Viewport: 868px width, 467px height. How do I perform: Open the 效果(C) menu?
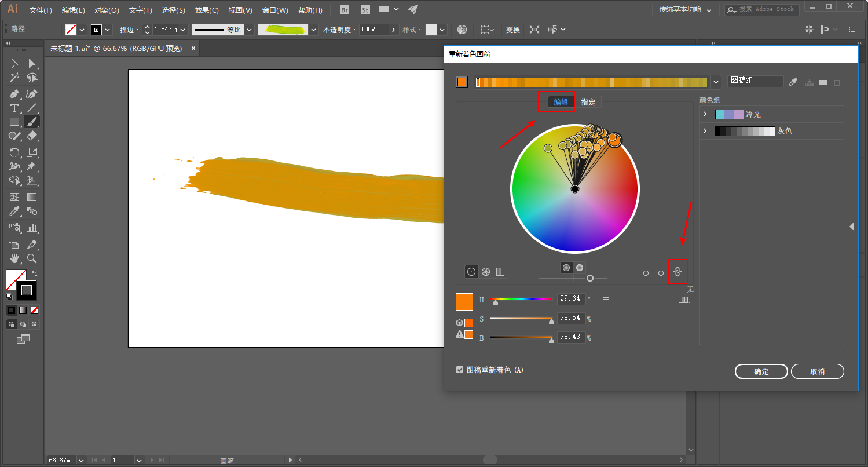point(207,10)
